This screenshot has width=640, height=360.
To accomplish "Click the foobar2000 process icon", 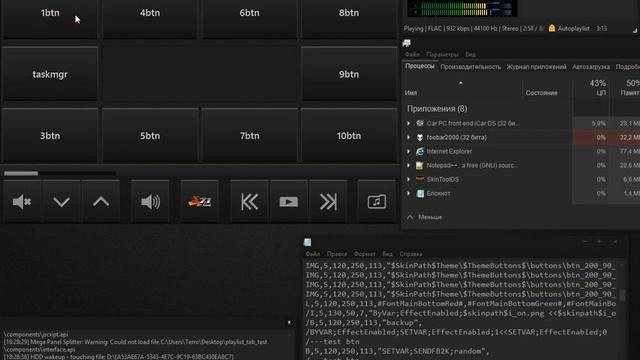I will point(420,138).
